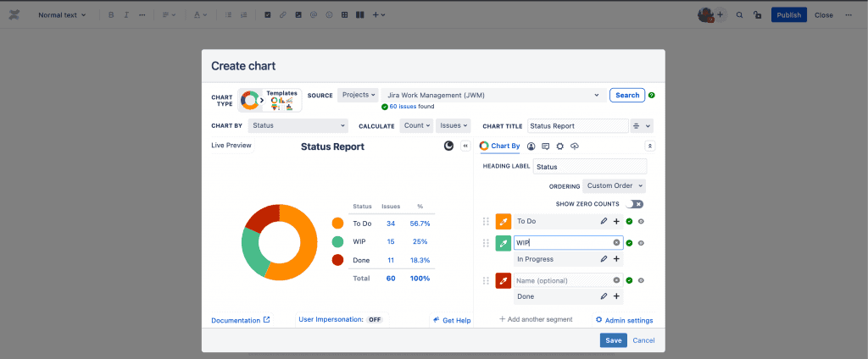This screenshot has height=359, width=868.
Task: Toggle visibility eye of To Do segment
Action: click(x=641, y=221)
